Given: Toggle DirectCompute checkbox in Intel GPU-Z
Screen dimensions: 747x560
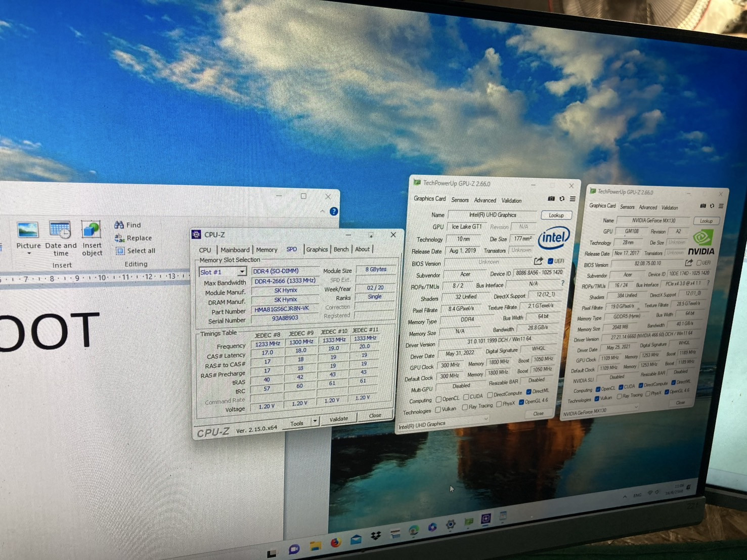Looking at the screenshot, I should (490, 395).
